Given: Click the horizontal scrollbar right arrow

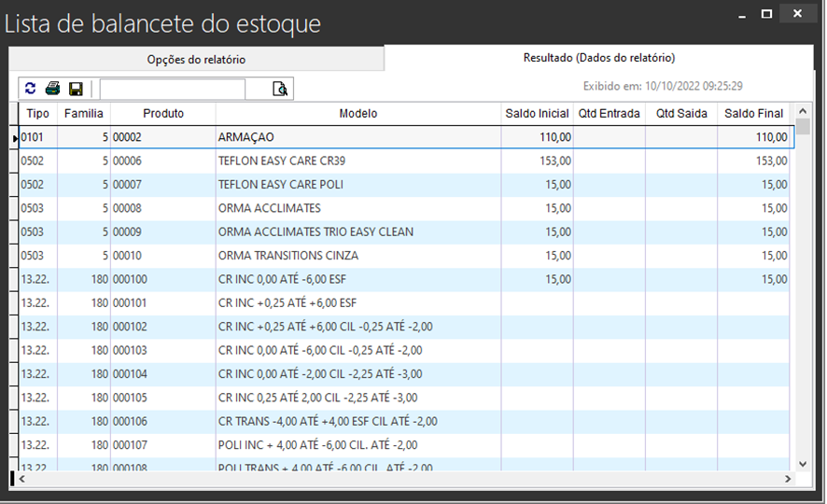Looking at the screenshot, I should pos(788,479).
